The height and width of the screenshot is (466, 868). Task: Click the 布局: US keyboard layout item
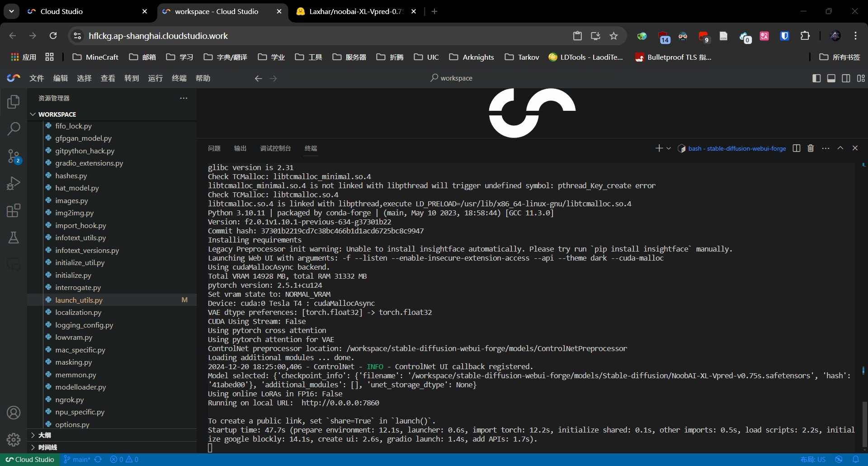click(813, 459)
